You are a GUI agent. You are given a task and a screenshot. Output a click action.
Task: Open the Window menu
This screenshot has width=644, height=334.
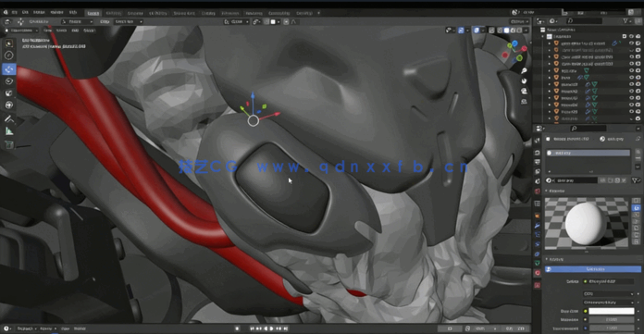pyautogui.click(x=56, y=13)
